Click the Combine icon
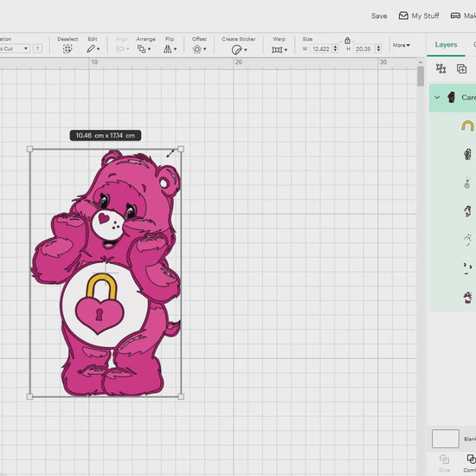Image resolution: width=476 pixels, height=476 pixels. tap(471, 459)
